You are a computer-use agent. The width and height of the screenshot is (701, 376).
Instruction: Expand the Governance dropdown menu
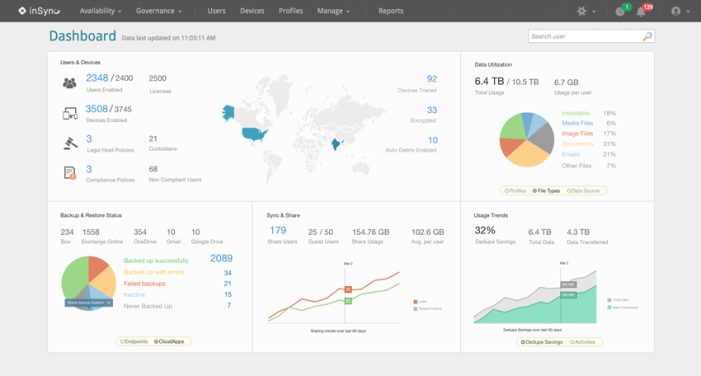159,11
